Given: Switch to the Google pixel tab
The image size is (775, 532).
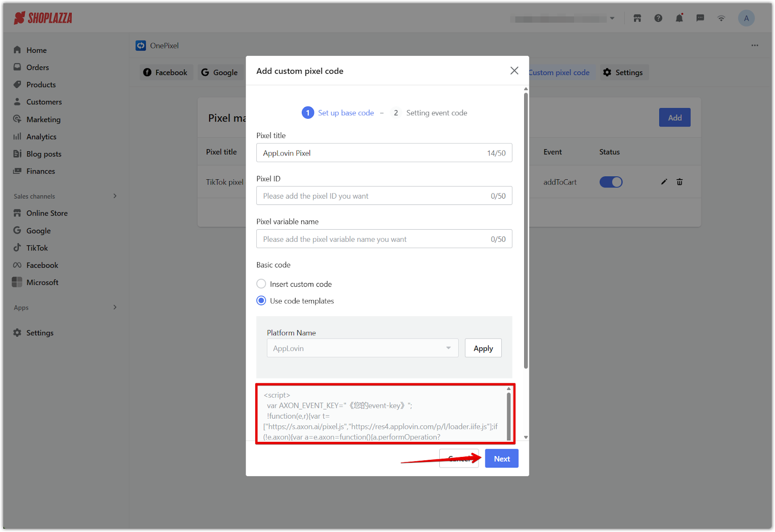Looking at the screenshot, I should [219, 72].
